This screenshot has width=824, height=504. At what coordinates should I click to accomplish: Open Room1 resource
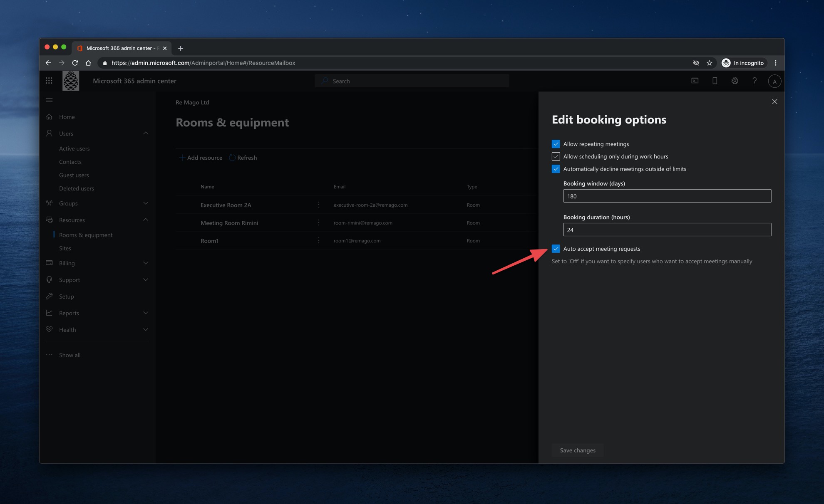pyautogui.click(x=209, y=241)
